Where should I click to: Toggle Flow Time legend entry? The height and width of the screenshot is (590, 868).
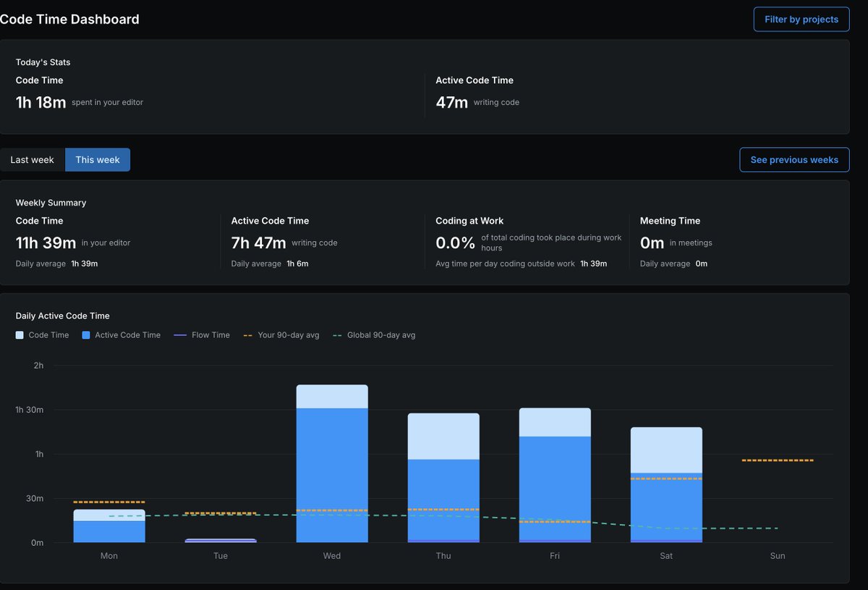tap(202, 335)
